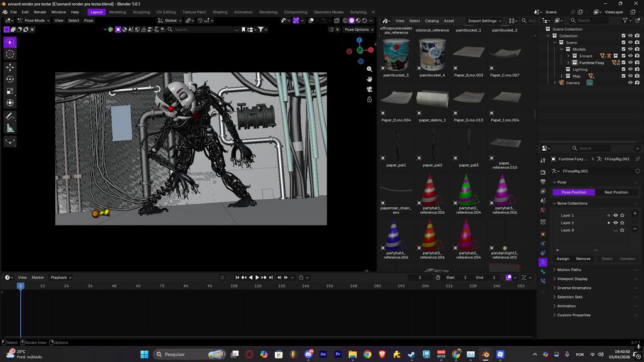Click the Remove button

583,258
